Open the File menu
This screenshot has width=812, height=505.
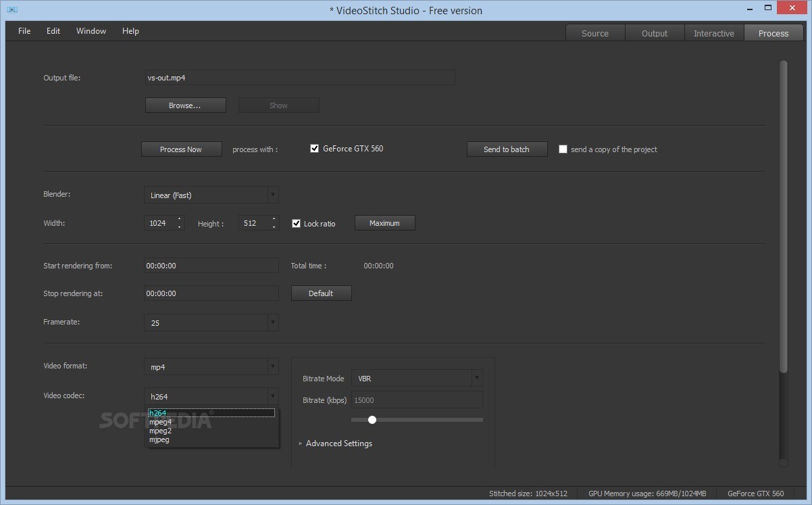coord(24,31)
